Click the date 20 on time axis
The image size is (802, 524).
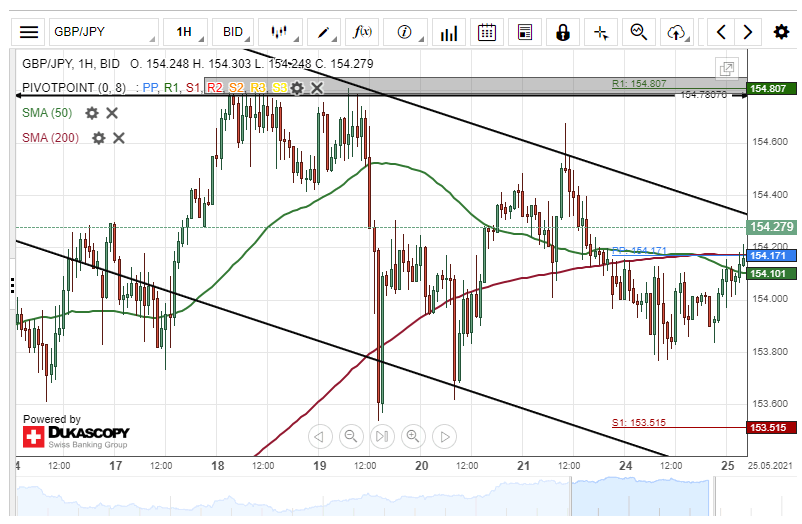click(x=421, y=466)
